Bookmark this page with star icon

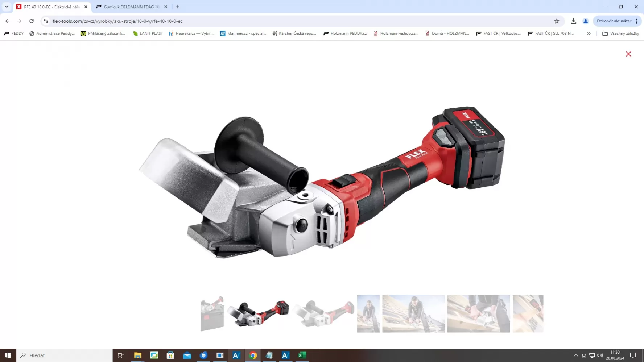click(x=557, y=21)
